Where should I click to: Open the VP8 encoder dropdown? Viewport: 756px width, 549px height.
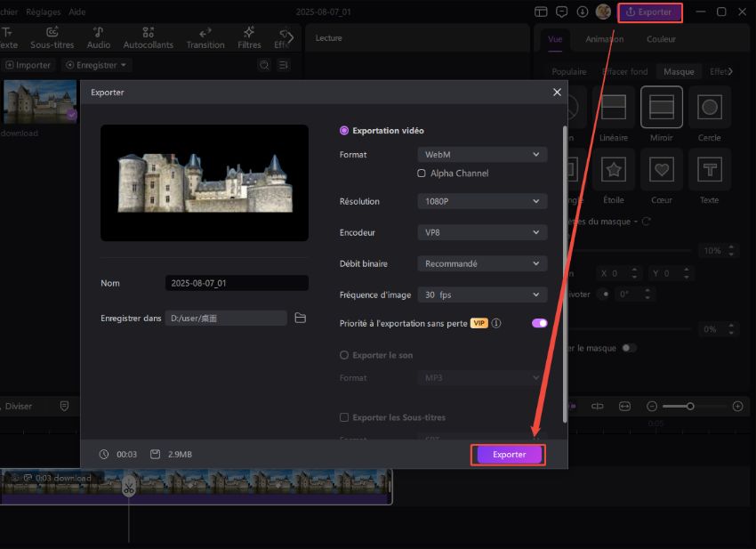coord(482,232)
